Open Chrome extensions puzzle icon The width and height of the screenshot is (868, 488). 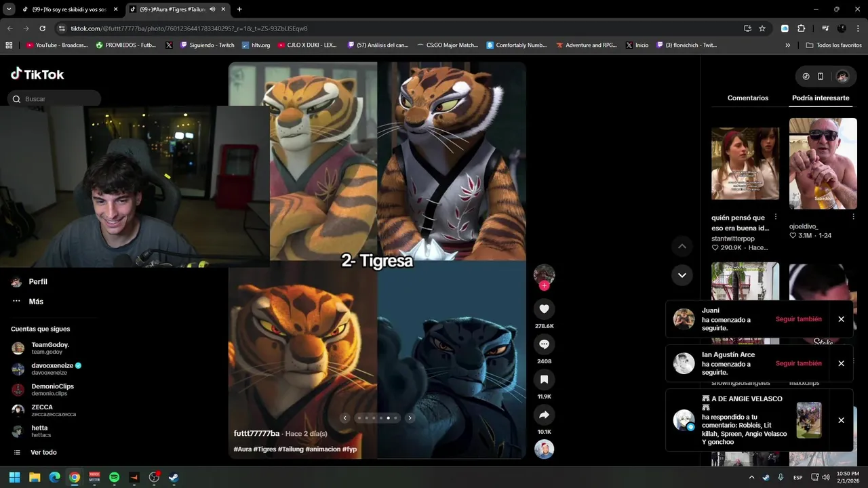click(x=801, y=28)
